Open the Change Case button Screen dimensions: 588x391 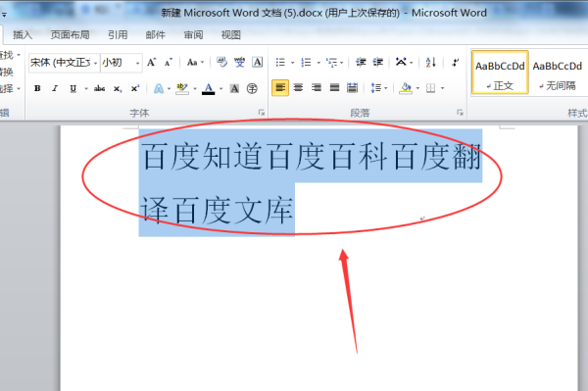pyautogui.click(x=195, y=63)
